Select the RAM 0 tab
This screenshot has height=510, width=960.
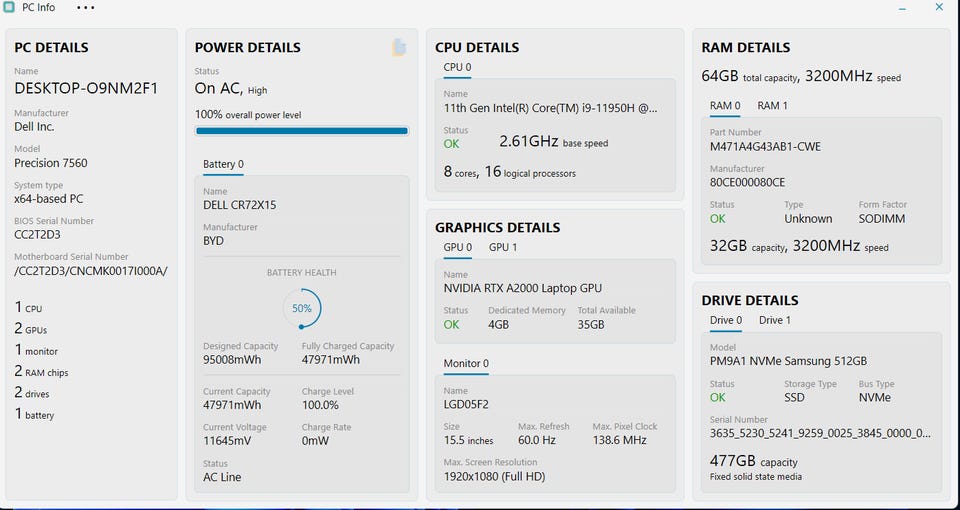click(x=725, y=105)
